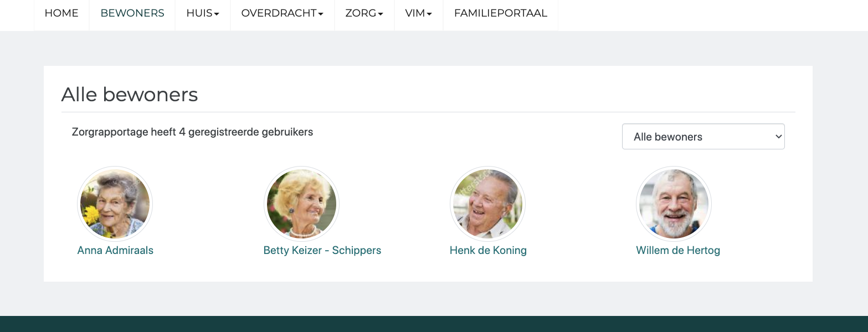Screen dimensions: 868x332
Task: Click the Anna Admiraals name link
Action: click(x=115, y=250)
